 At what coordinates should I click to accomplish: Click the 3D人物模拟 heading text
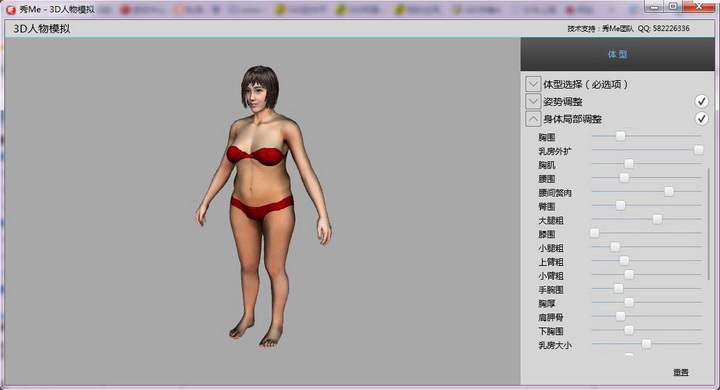coord(42,28)
